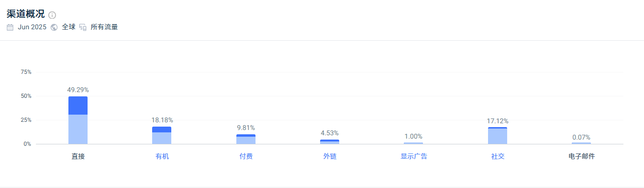Image resolution: width=644 pixels, height=188 pixels.
Task: Click the 社交 bar at 17.12%
Action: pos(498,136)
